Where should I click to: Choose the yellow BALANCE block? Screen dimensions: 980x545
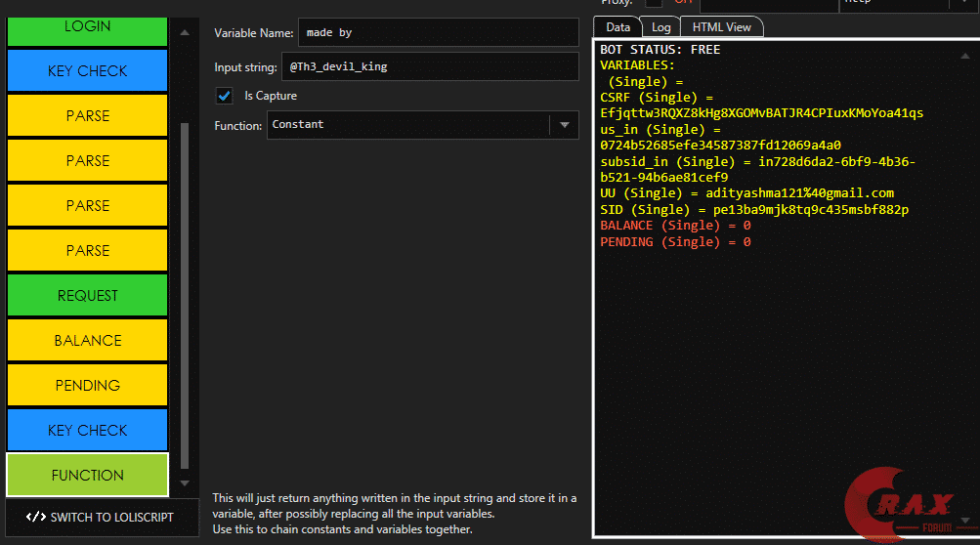tap(88, 341)
